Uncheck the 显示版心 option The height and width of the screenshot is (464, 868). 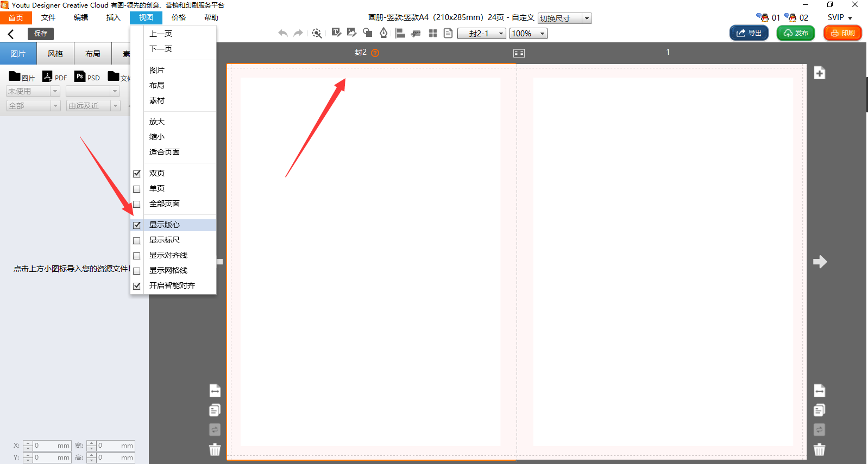pos(137,225)
